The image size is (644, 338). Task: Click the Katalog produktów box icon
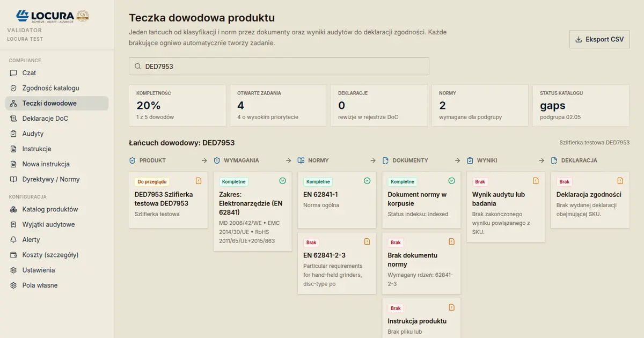tap(13, 209)
